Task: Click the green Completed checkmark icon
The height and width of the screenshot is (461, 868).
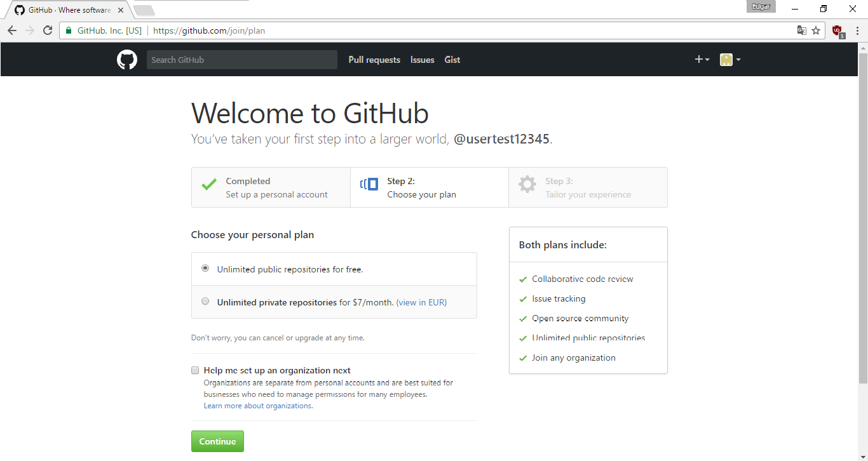Action: (x=208, y=184)
